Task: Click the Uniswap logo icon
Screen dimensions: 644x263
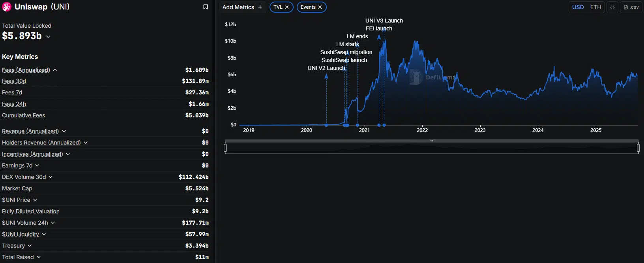Action: (x=7, y=7)
